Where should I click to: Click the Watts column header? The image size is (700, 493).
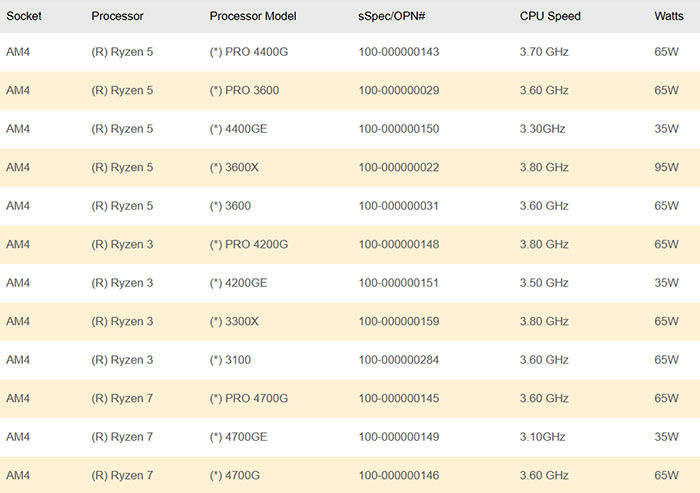(669, 16)
